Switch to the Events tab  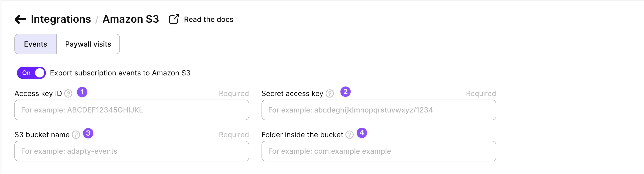(x=36, y=44)
